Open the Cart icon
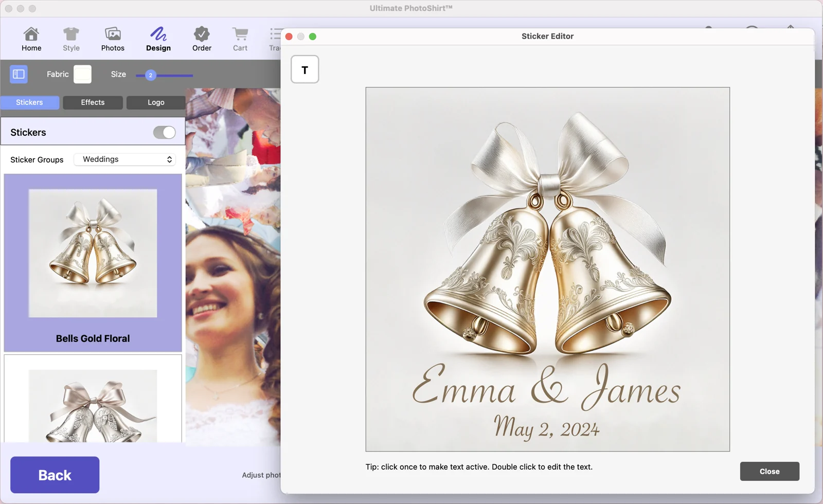 (x=240, y=39)
